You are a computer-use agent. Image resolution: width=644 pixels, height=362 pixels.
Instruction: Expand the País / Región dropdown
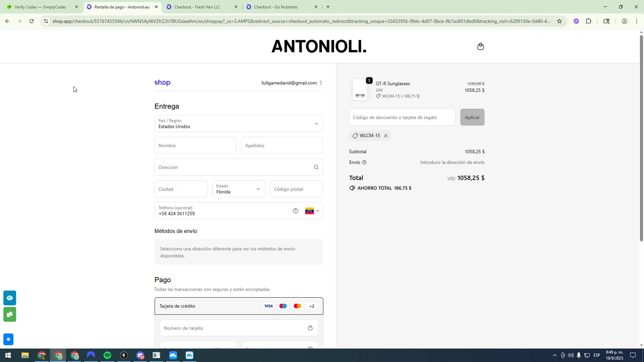click(239, 124)
